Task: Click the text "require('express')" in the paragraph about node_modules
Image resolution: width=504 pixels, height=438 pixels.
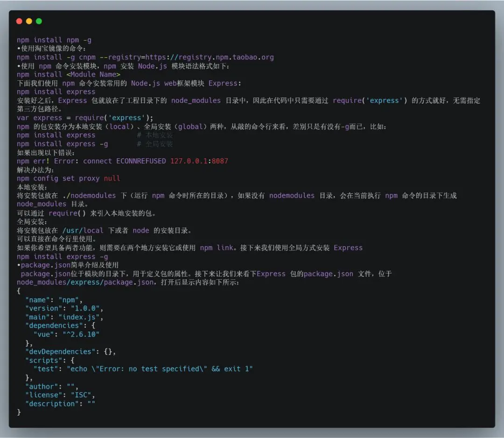Action: [370, 101]
